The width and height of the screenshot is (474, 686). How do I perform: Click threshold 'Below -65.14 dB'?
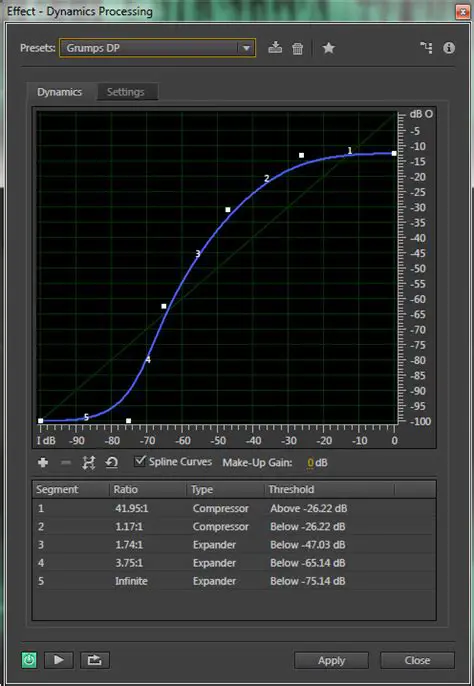pos(308,563)
